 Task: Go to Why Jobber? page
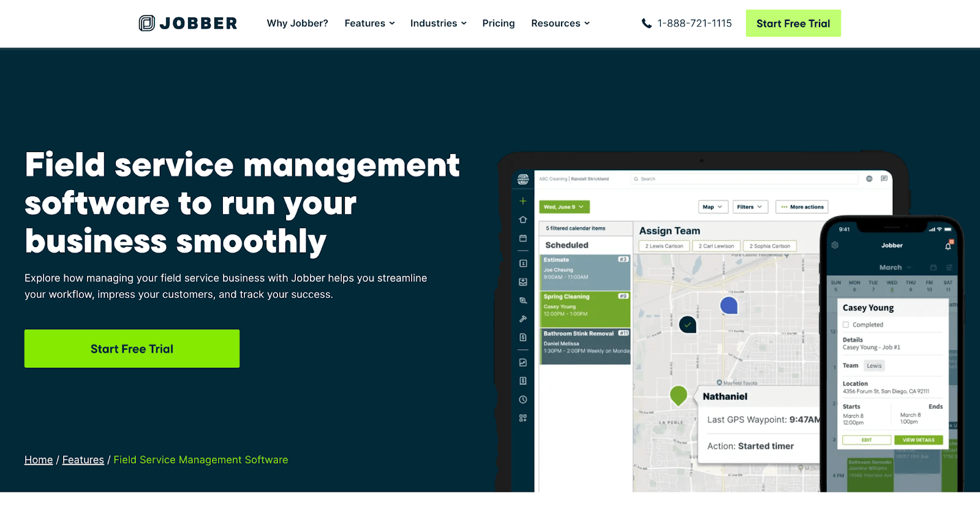[298, 23]
